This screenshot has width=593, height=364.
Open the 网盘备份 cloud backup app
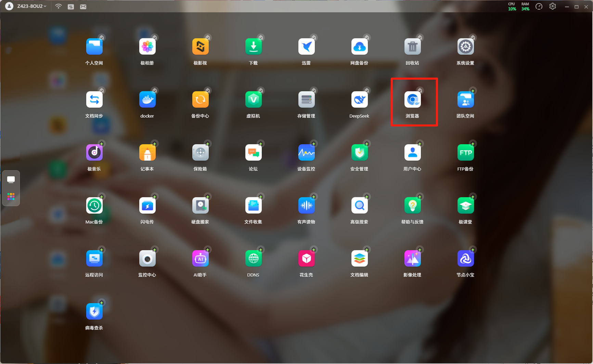tap(360, 46)
